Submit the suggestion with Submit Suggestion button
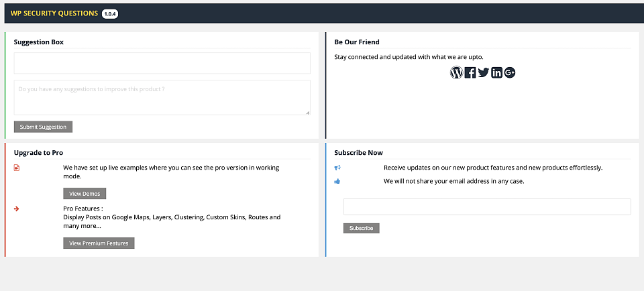Screen dimensions: 644x291 (x=43, y=127)
